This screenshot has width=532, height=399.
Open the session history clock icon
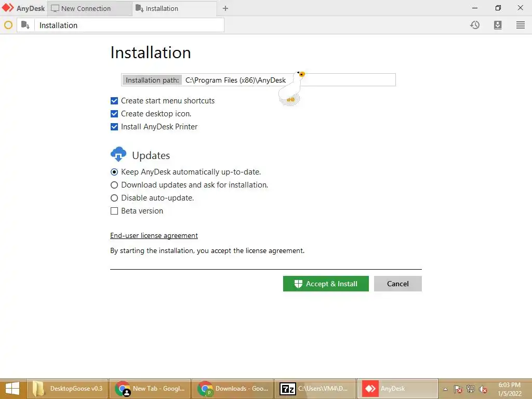[475, 25]
